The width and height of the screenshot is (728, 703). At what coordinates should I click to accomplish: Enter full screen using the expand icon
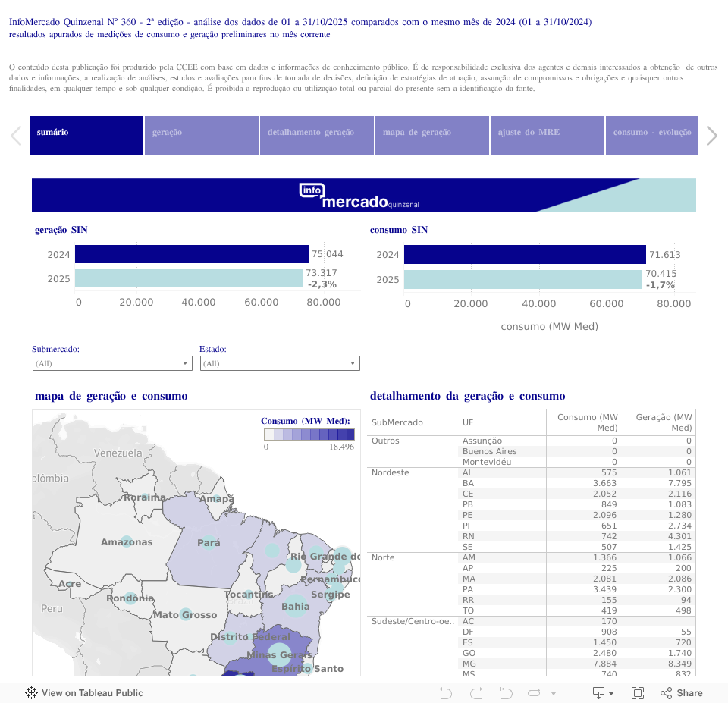637,692
